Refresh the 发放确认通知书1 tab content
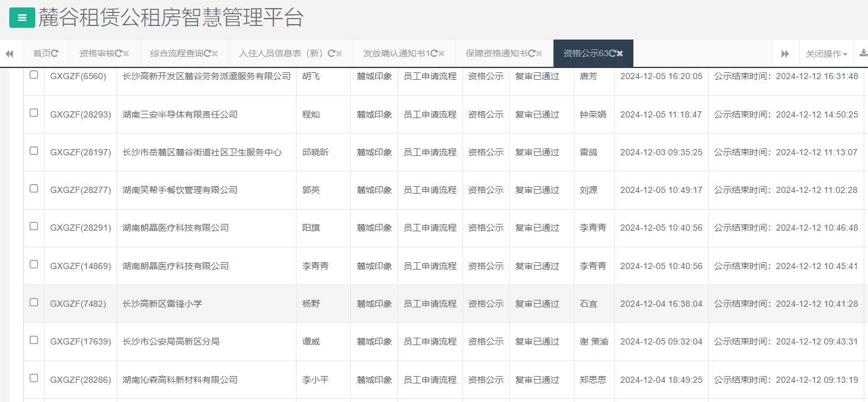 [x=434, y=53]
